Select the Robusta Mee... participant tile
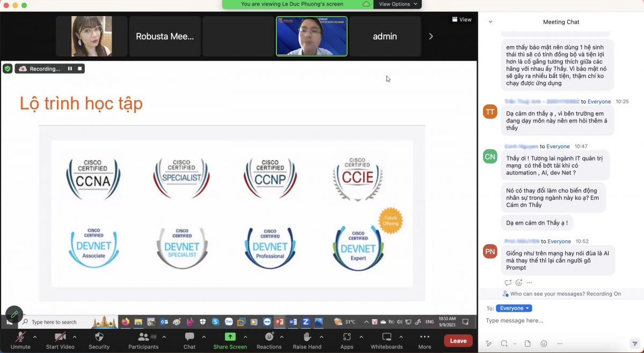This screenshot has height=353, width=644. pos(165,37)
